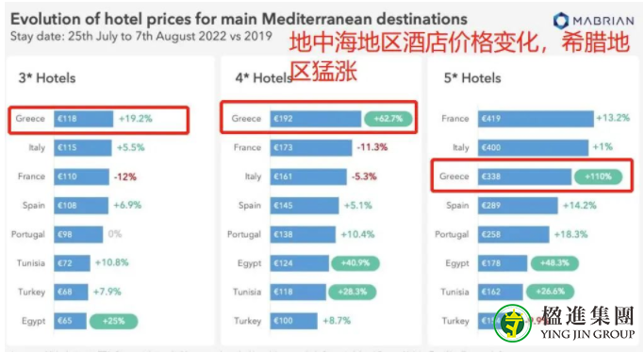Select the 3* Hotels heading
The height and width of the screenshot is (352, 644).
[47, 77]
